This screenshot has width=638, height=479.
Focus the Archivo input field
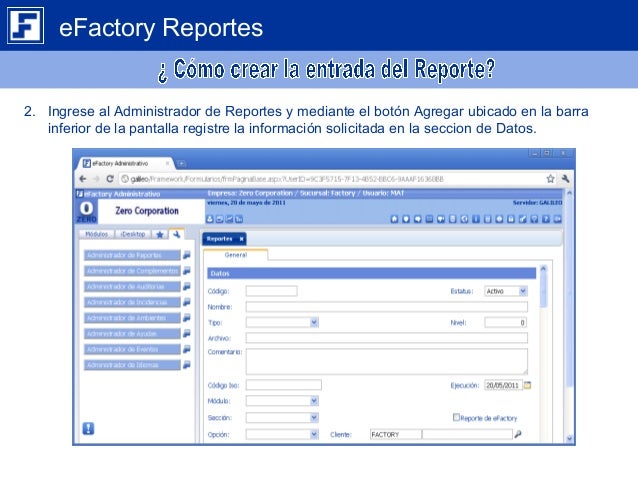387,338
